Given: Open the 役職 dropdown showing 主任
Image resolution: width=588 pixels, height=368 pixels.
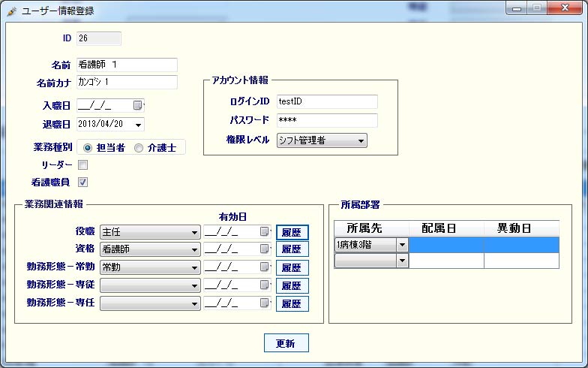Looking at the screenshot, I should [194, 232].
